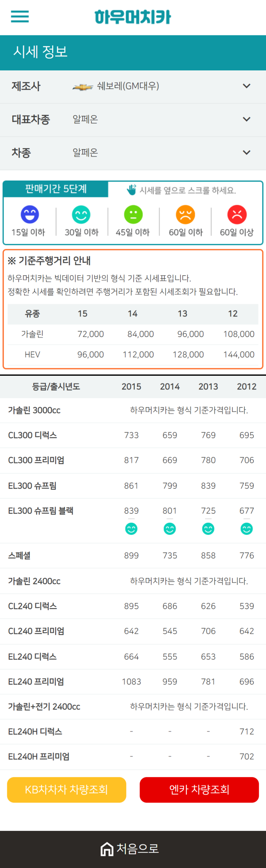Click smiley under EL300 슈프림 블랙 2012 price

pyautogui.click(x=247, y=529)
